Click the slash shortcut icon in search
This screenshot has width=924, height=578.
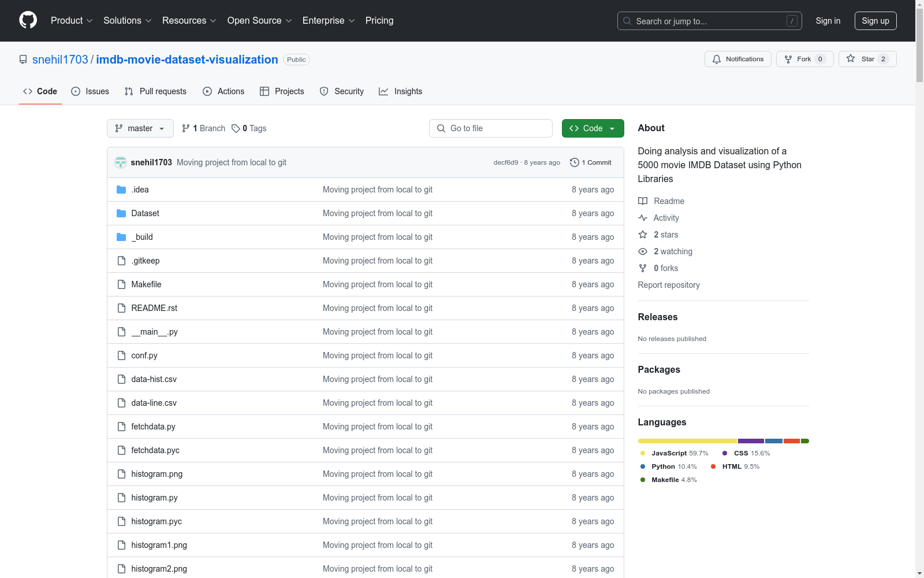tap(792, 21)
